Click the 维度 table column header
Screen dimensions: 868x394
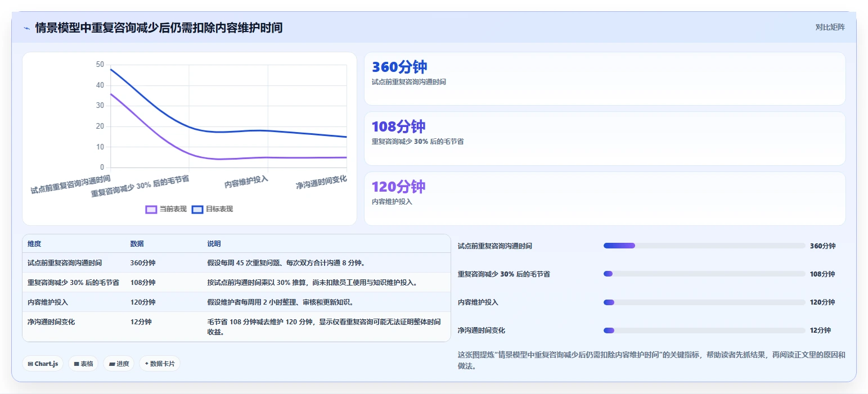point(34,244)
